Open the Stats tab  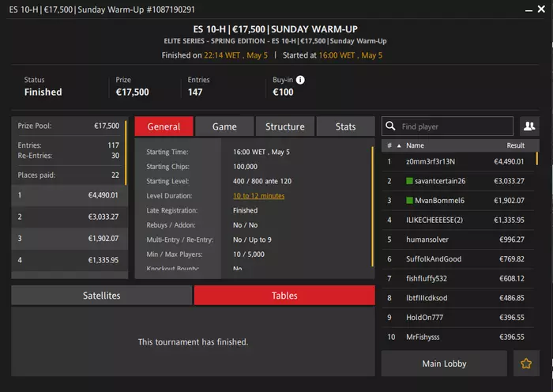coord(346,126)
